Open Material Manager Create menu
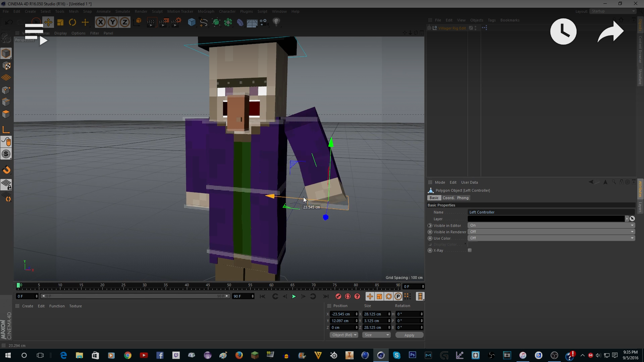The image size is (644, 362). pyautogui.click(x=28, y=306)
